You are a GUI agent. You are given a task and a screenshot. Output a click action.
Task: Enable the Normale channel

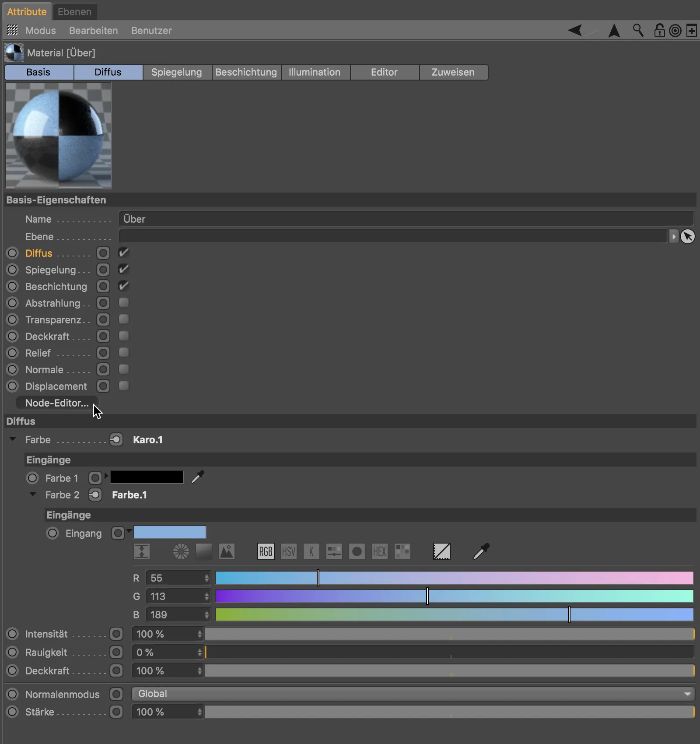pos(124,369)
